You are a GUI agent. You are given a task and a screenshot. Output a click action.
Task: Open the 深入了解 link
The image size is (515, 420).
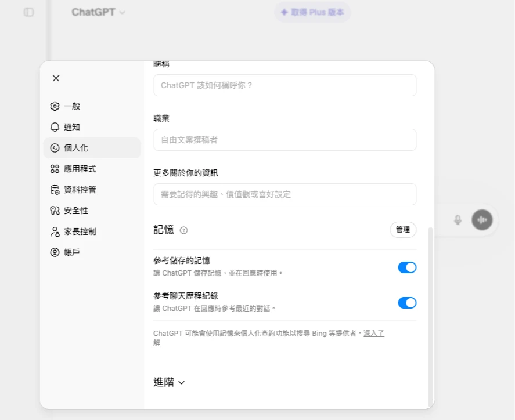(x=373, y=334)
